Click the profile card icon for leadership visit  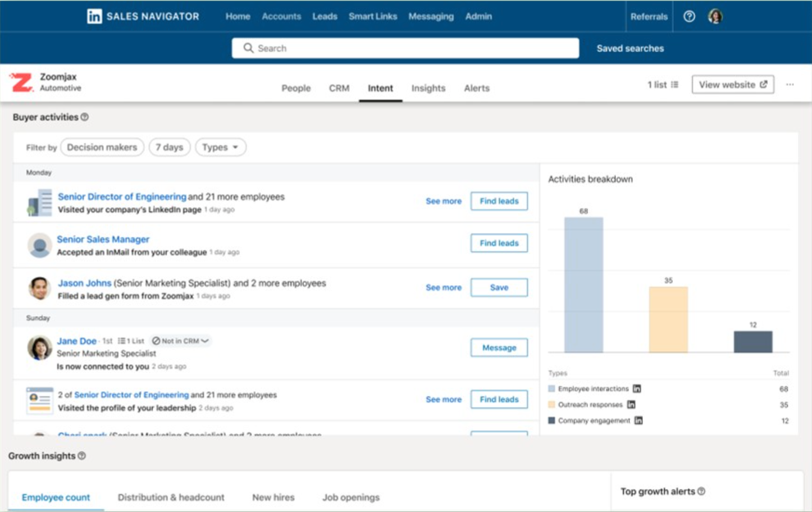(x=40, y=400)
